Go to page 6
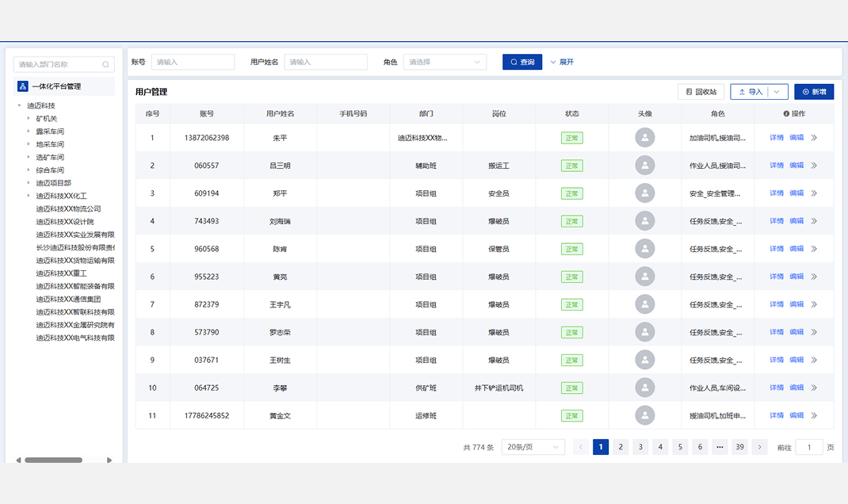Screen dimensions: 848x504 pos(700,447)
